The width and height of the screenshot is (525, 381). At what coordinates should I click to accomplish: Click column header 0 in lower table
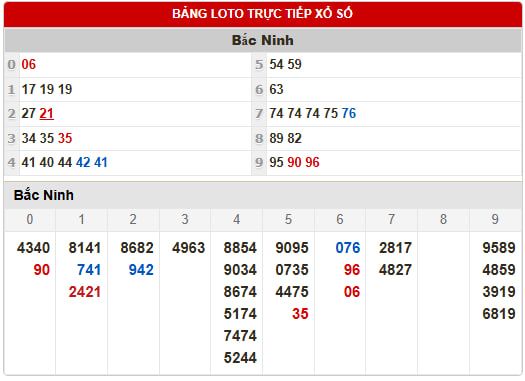pyautogui.click(x=30, y=220)
